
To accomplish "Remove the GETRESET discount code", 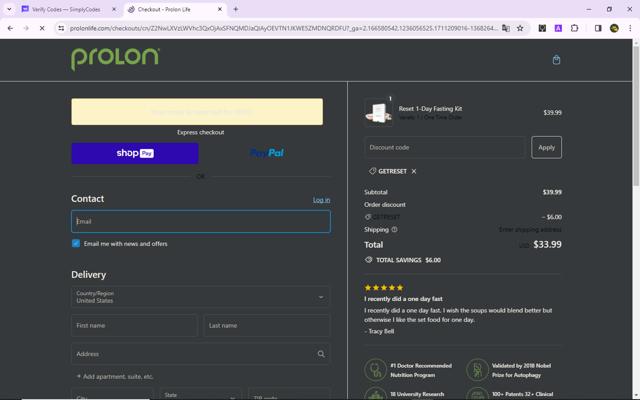I will (414, 171).
